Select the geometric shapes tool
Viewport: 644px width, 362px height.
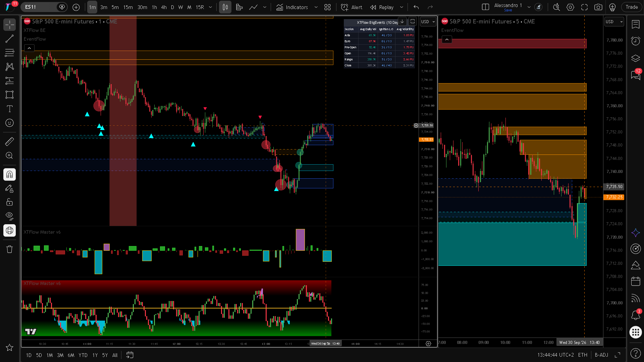(9, 95)
